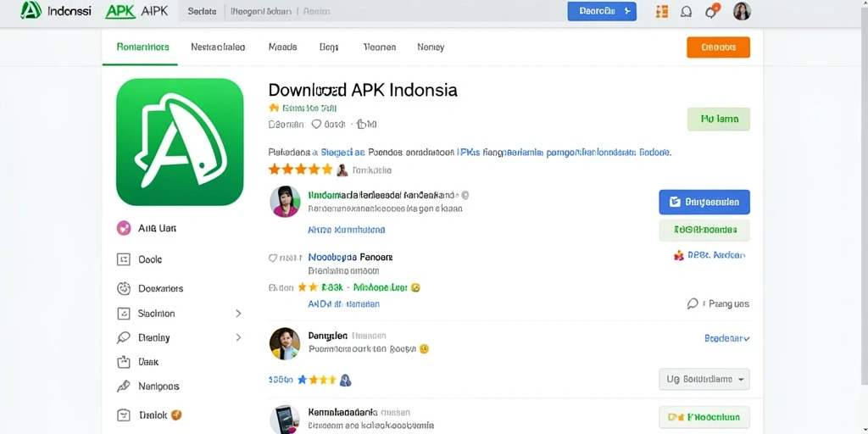This screenshot has height=434, width=868.
Task: Click the green button below blue Brityeoaden button
Action: [x=704, y=230]
